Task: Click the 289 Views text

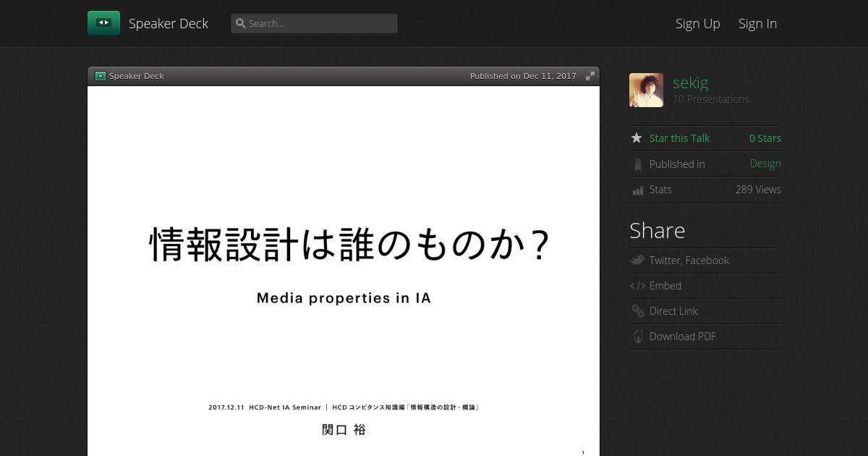Action: coord(758,190)
